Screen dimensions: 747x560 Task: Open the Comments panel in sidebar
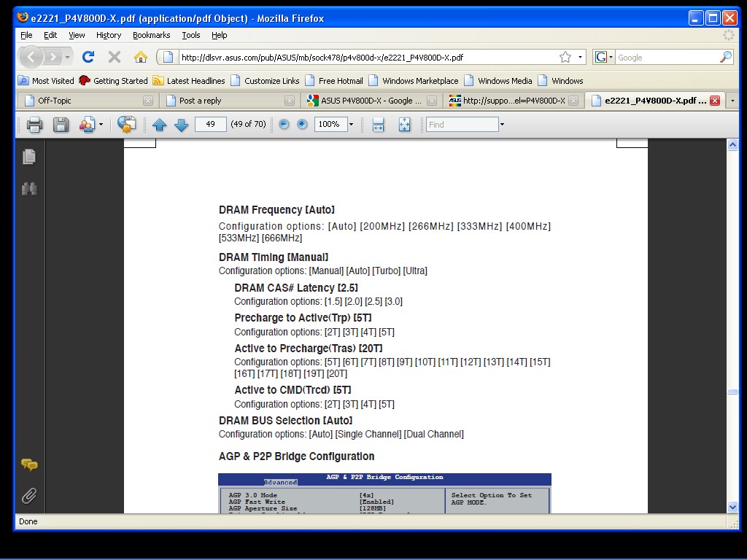coord(29,464)
